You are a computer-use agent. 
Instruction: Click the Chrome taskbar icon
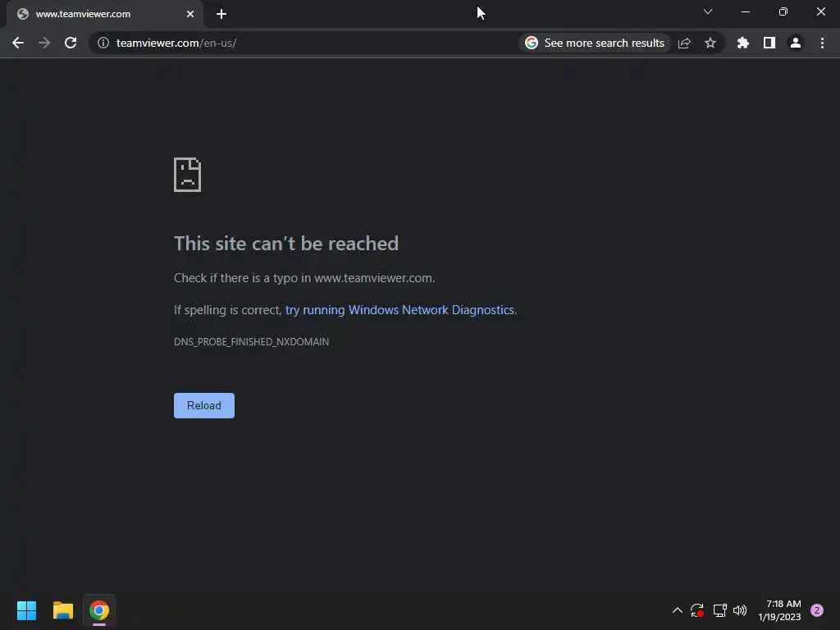[99, 610]
